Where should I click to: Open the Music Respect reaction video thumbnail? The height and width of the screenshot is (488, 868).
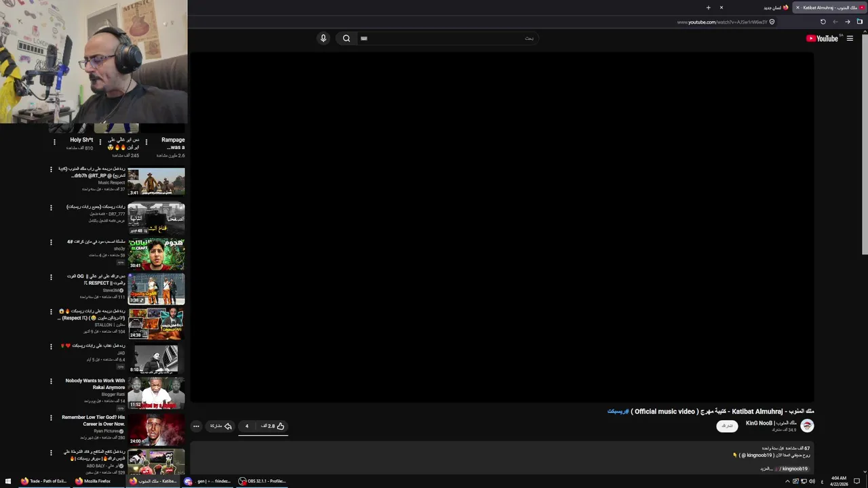tap(156, 182)
